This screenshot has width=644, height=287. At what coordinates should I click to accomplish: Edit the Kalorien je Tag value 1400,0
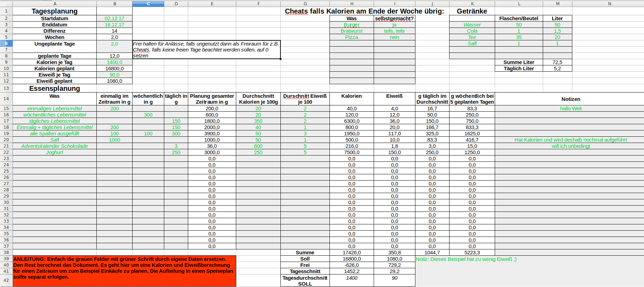tap(114, 62)
